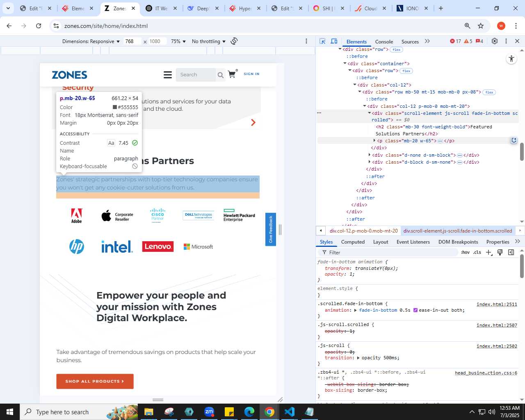Click the Chrome zoom magnifier icon
The image size is (525, 420).
(x=467, y=26)
